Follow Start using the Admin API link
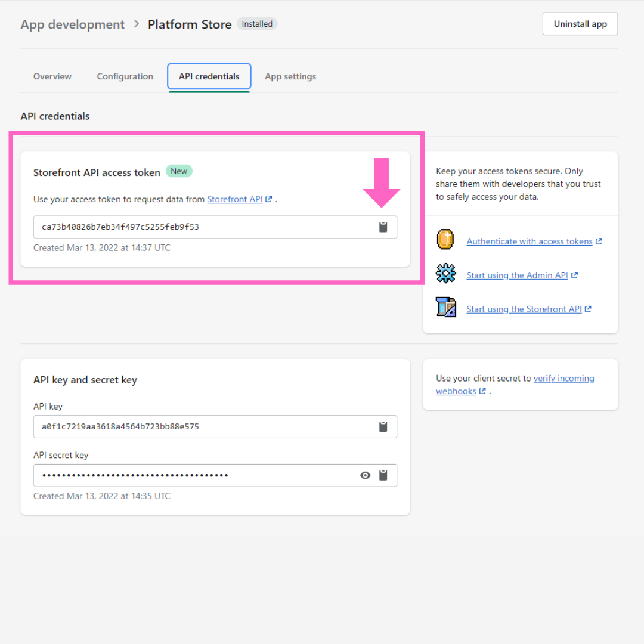 [x=517, y=275]
